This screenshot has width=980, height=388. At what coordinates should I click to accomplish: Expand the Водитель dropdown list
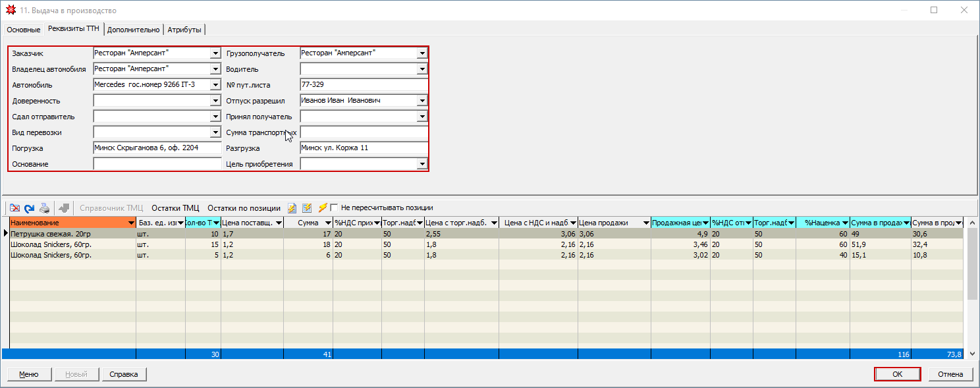(x=422, y=69)
